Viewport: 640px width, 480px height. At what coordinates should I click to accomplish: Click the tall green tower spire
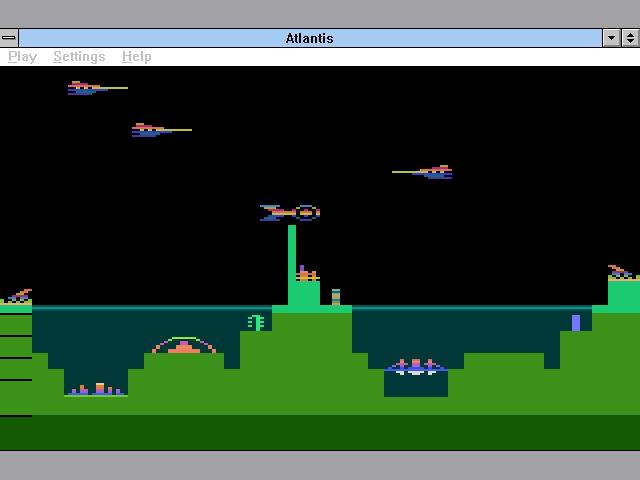(x=292, y=264)
